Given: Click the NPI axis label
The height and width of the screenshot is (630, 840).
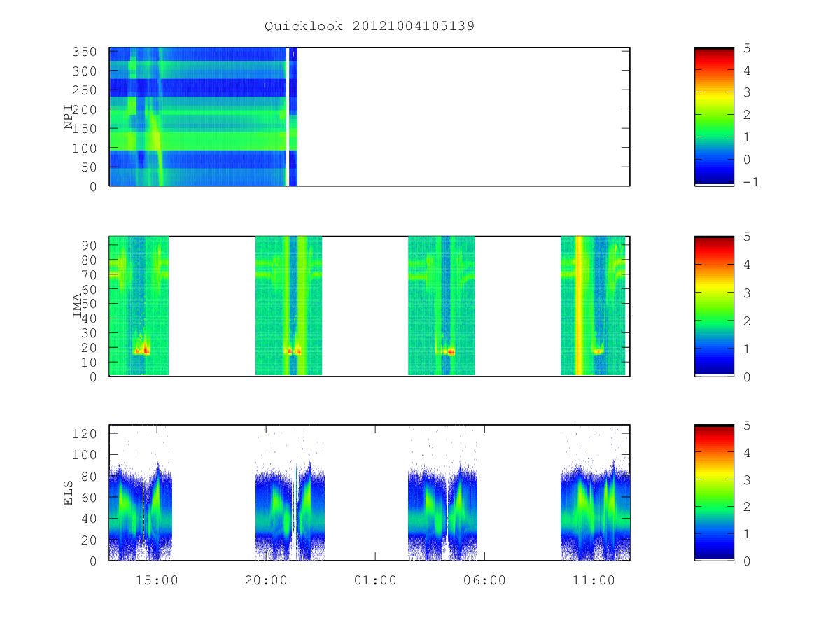Looking at the screenshot, I should coord(69,117).
